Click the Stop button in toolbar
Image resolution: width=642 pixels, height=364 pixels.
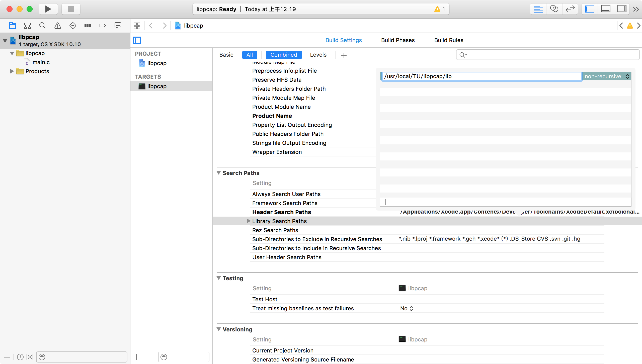71,9
